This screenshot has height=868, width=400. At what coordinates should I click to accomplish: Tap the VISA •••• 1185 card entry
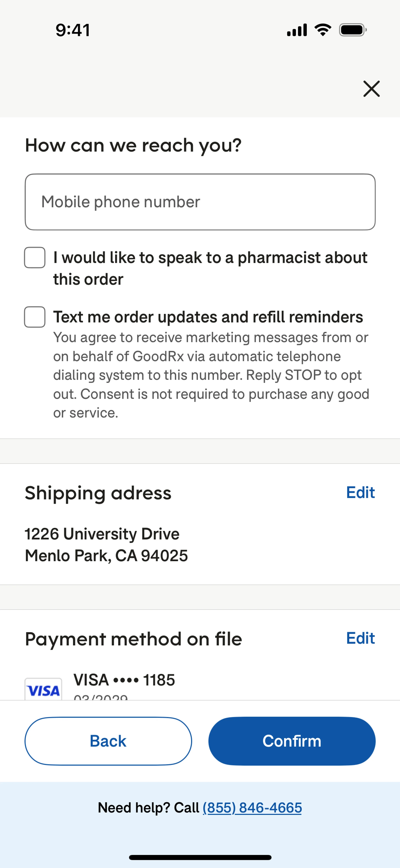point(124,680)
